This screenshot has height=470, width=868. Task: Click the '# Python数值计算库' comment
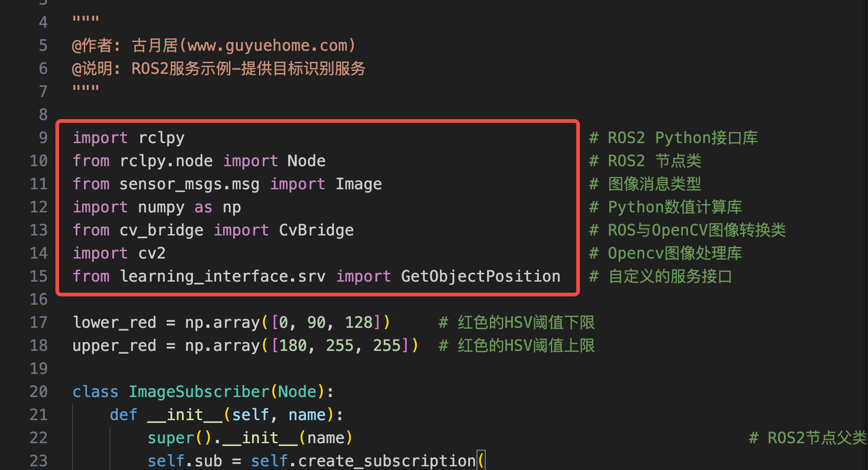(666, 207)
